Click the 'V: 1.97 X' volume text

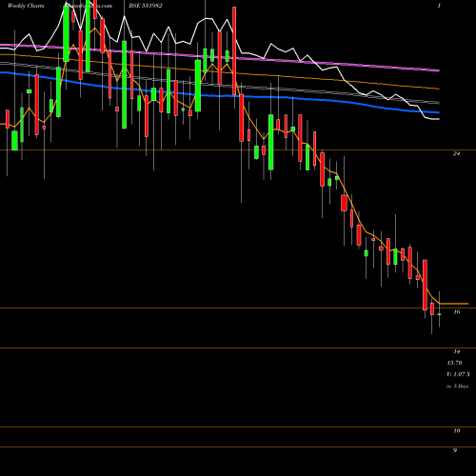coord(458,374)
